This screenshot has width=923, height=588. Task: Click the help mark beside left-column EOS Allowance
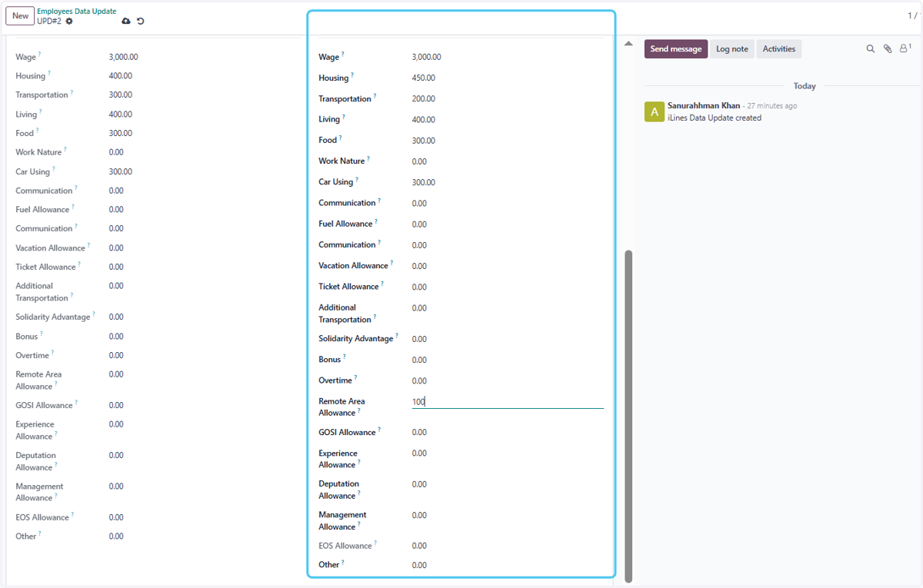click(x=73, y=515)
